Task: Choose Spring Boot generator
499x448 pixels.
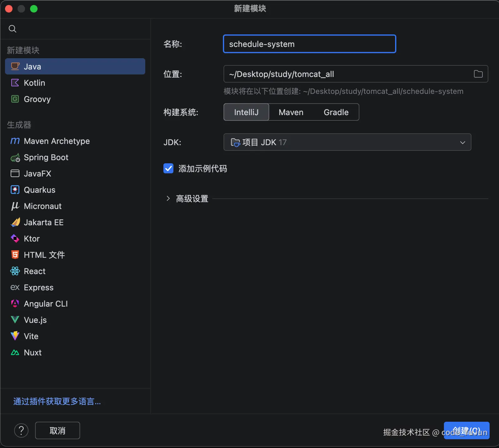Action: click(75, 157)
